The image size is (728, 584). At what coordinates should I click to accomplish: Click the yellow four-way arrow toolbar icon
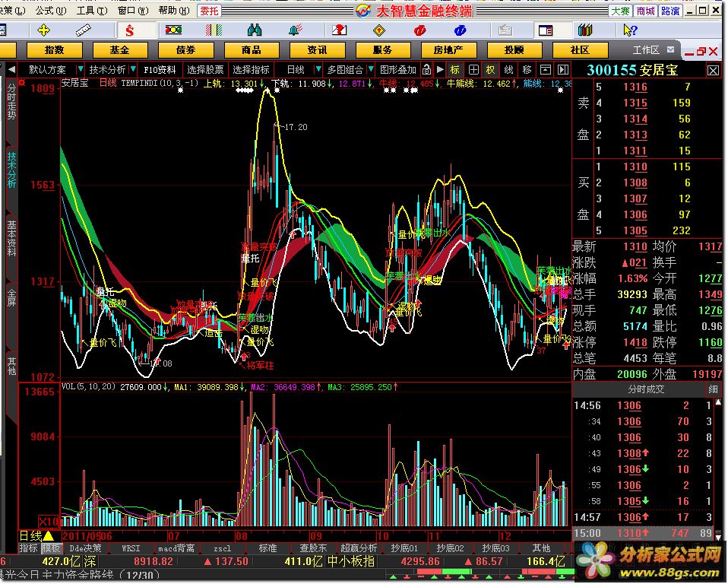(43, 30)
